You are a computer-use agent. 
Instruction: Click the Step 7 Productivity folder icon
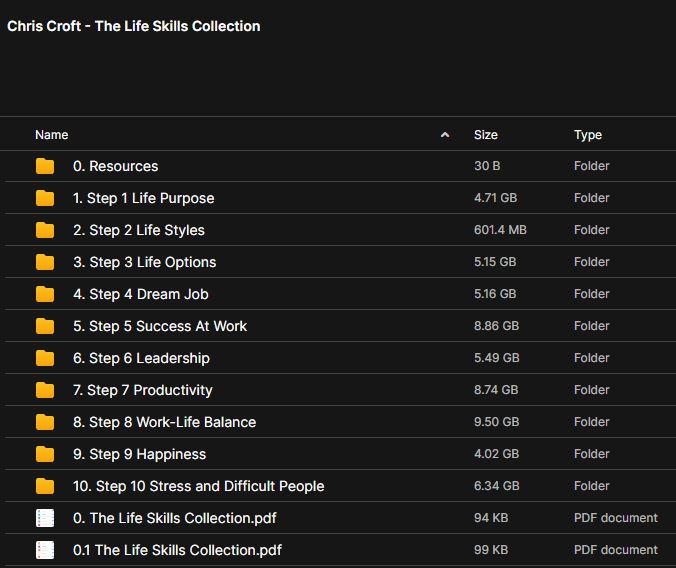[45, 390]
